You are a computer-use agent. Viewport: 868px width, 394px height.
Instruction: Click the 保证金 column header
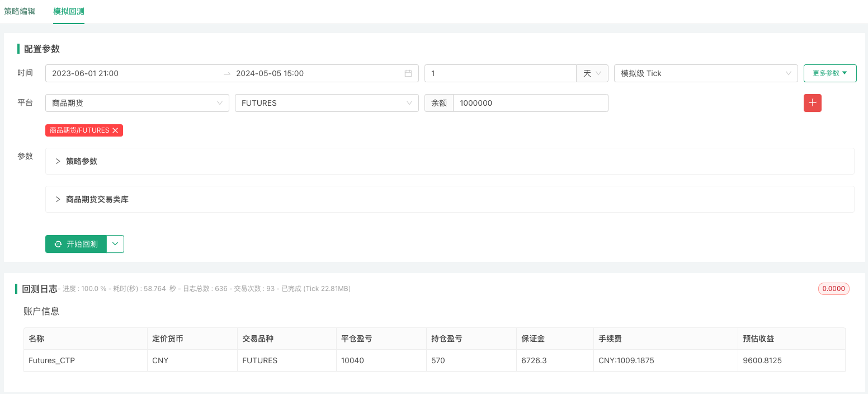click(x=555, y=339)
